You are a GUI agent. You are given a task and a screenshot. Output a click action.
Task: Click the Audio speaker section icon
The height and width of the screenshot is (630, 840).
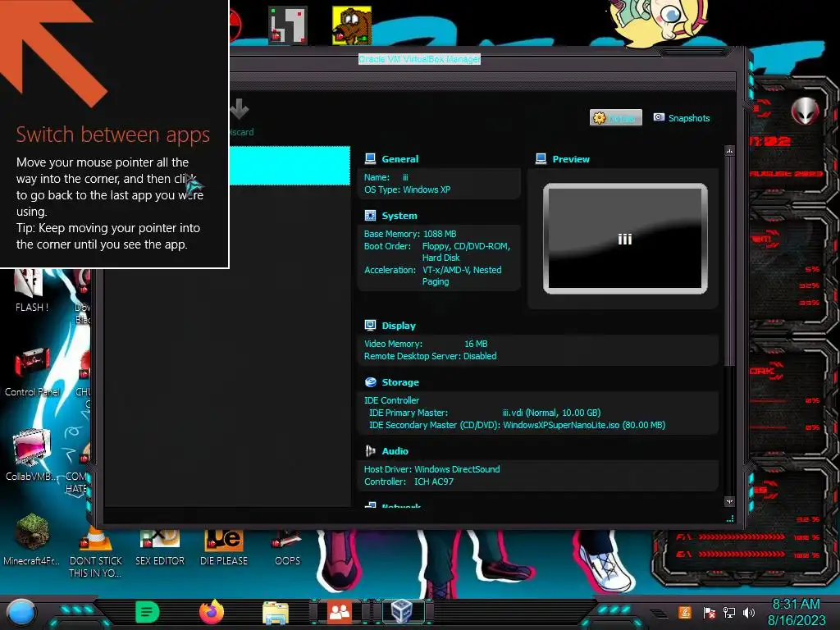coord(370,451)
